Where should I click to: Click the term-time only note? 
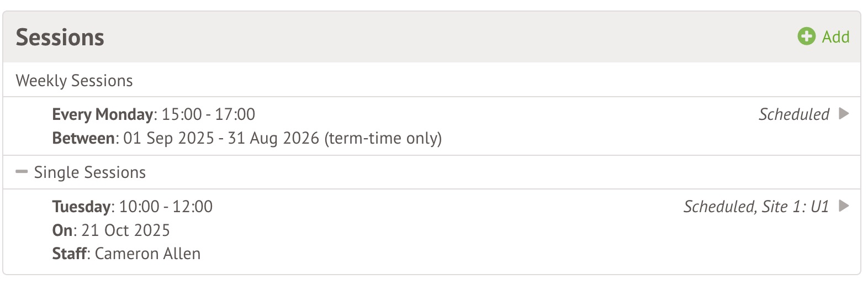[x=383, y=138]
